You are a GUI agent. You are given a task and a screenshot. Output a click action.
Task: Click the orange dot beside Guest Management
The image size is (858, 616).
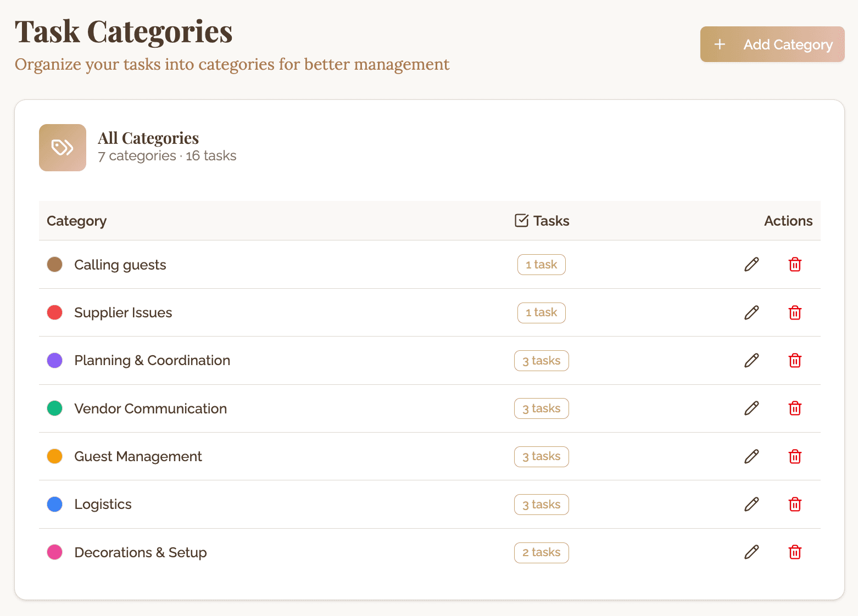click(x=55, y=456)
